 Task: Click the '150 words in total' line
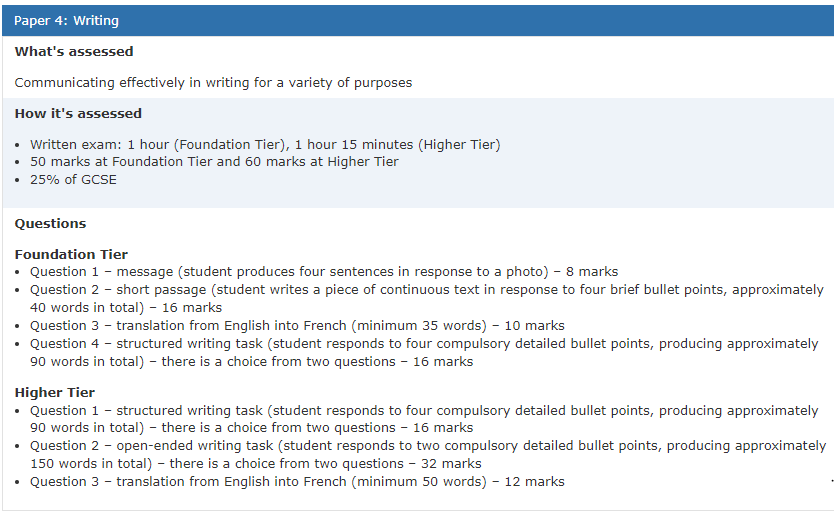255,464
